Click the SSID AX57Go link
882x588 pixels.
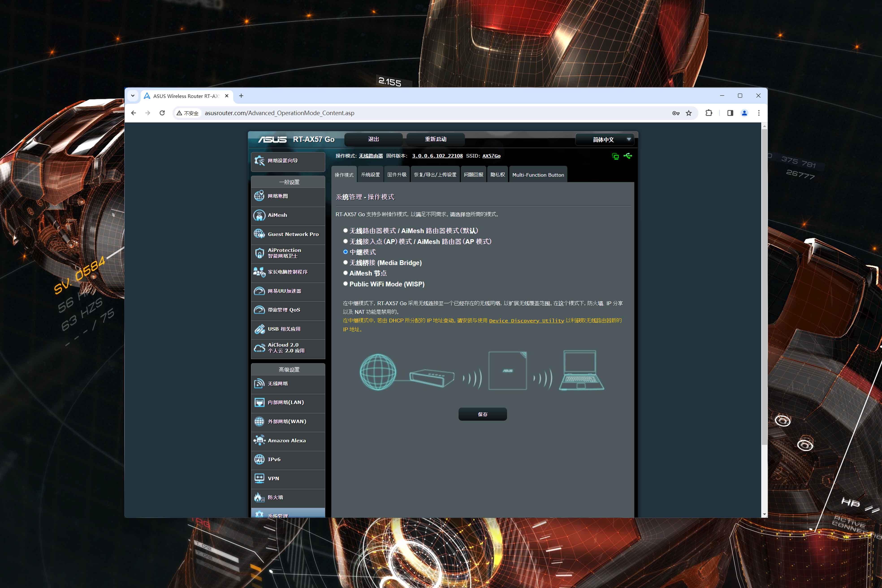[x=491, y=156]
